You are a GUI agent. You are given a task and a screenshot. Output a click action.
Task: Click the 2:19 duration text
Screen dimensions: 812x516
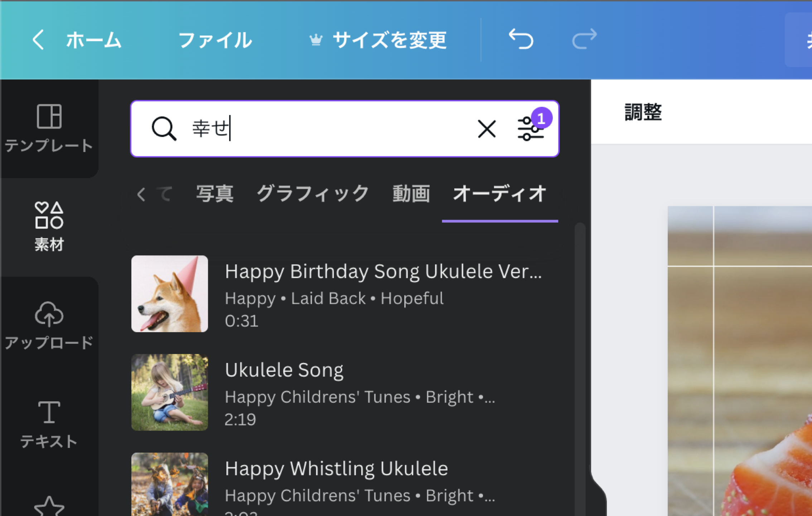coord(240,419)
